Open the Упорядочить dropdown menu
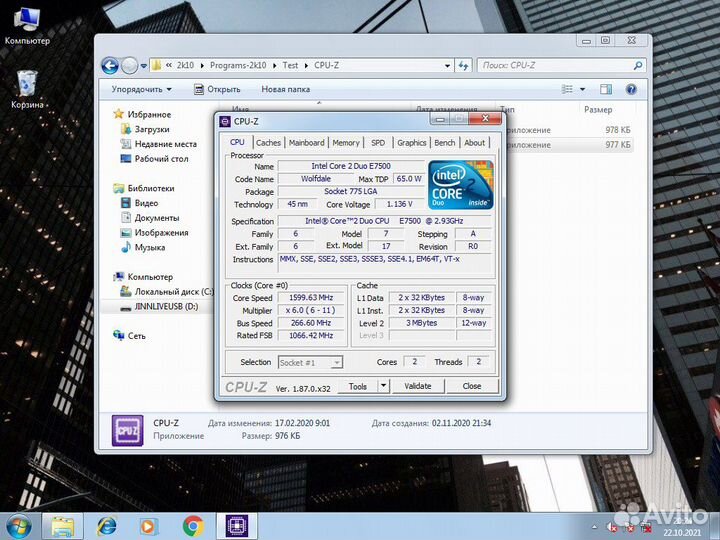Screen dimensions: 720x540 (141, 89)
